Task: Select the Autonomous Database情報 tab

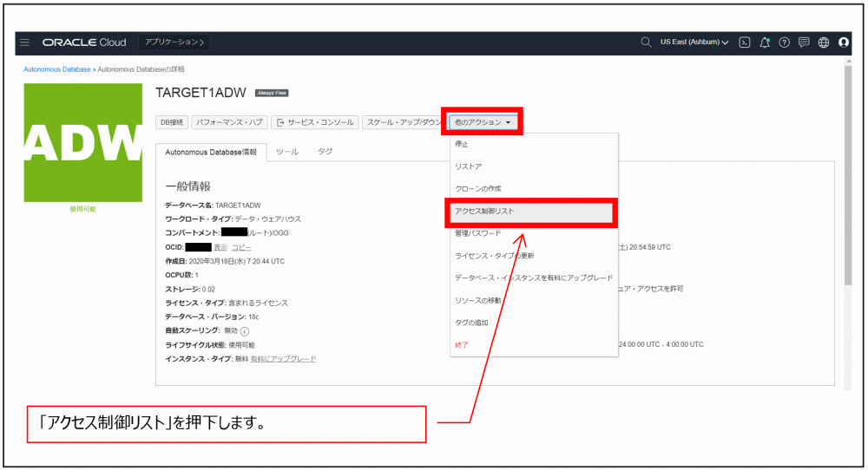Action: [x=211, y=152]
